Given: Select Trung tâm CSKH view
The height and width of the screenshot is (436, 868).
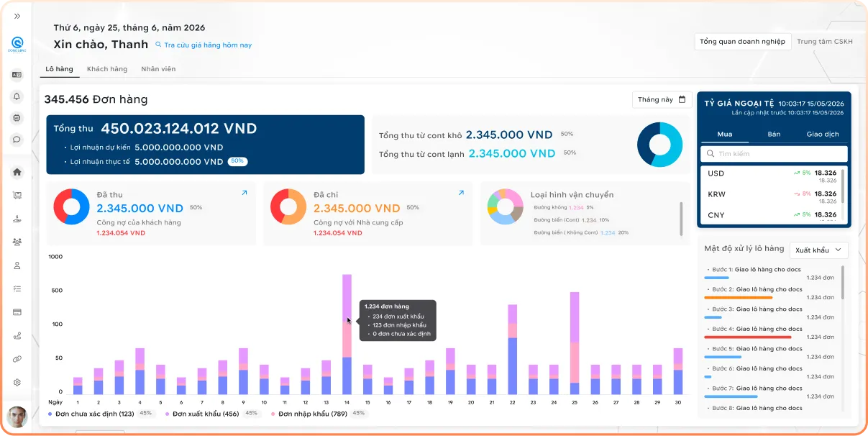Looking at the screenshot, I should tap(825, 42).
